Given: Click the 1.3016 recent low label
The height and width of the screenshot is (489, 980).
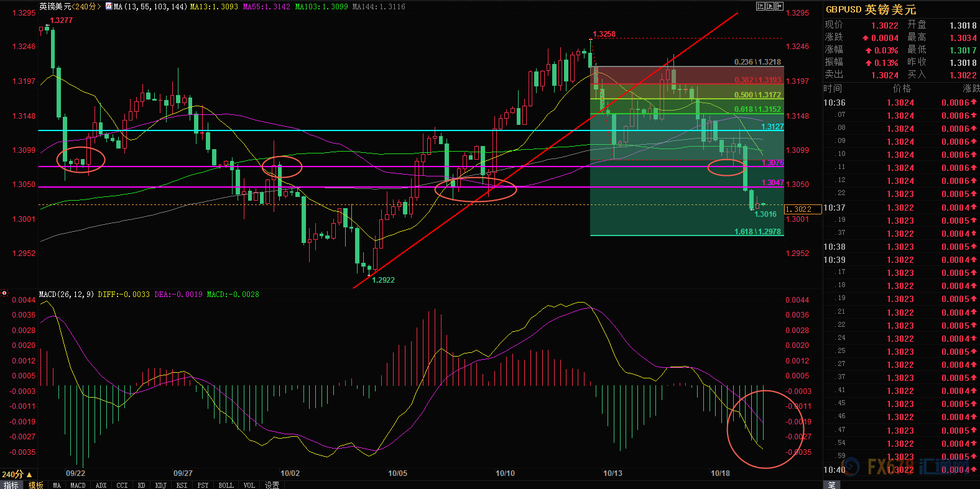Looking at the screenshot, I should tap(765, 214).
